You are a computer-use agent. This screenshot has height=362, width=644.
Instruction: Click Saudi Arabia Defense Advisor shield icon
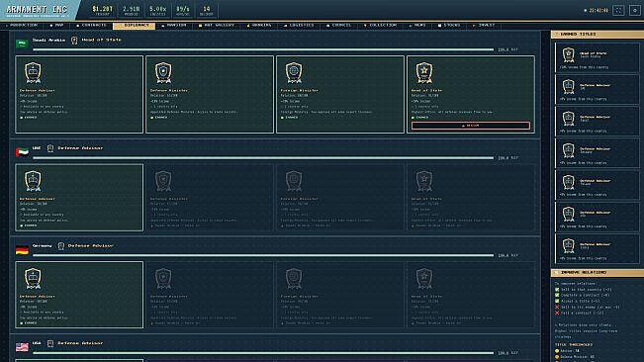(x=33, y=72)
